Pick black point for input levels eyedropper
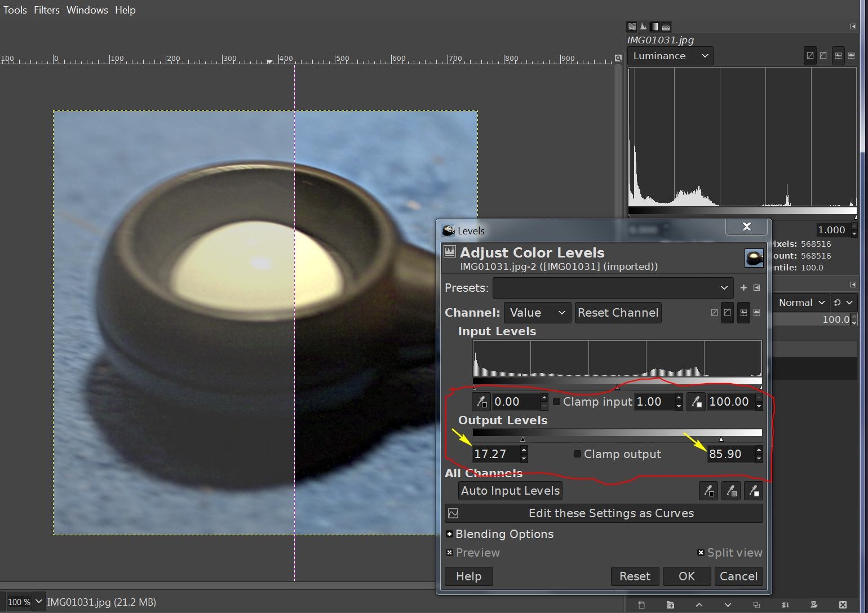 pos(481,402)
